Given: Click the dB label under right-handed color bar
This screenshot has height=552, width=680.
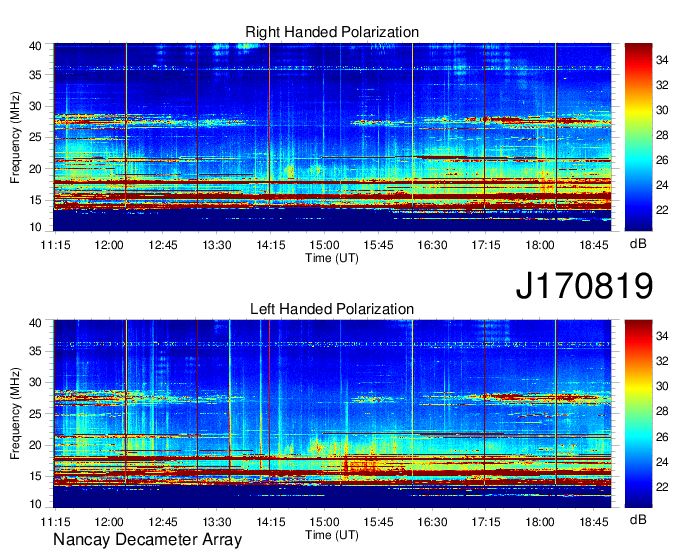Looking at the screenshot, I should (x=638, y=244).
